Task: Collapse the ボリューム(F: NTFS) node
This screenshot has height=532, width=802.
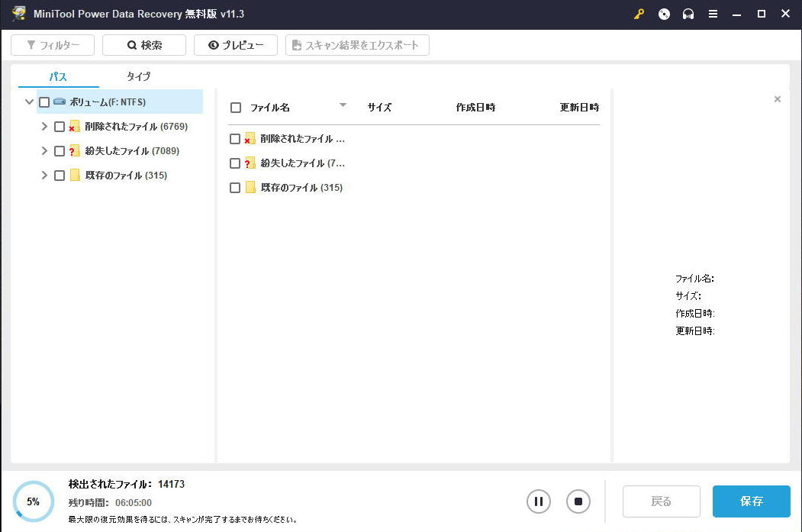Action: click(29, 102)
